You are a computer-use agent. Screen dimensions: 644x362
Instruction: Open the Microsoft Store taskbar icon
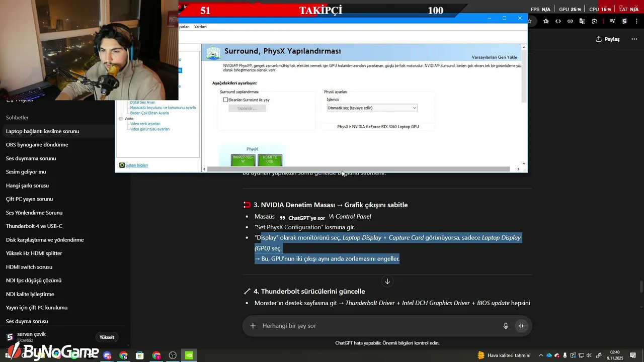pyautogui.click(x=140, y=355)
